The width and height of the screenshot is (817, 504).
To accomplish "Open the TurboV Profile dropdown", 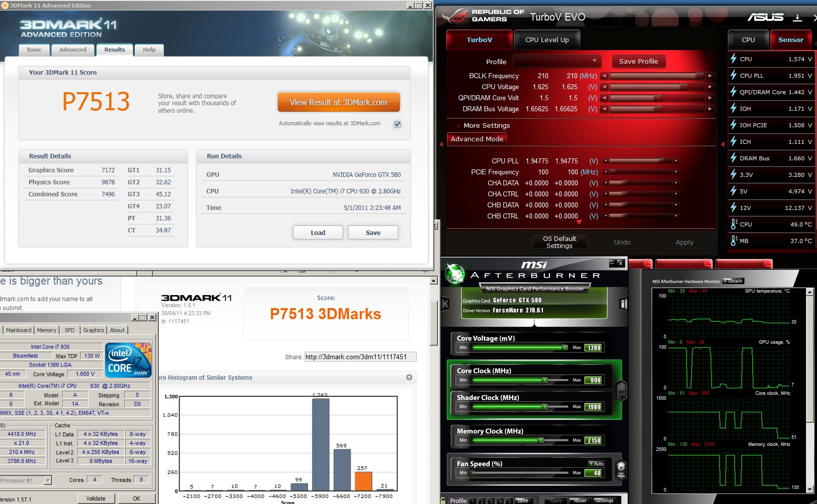I will [x=557, y=61].
